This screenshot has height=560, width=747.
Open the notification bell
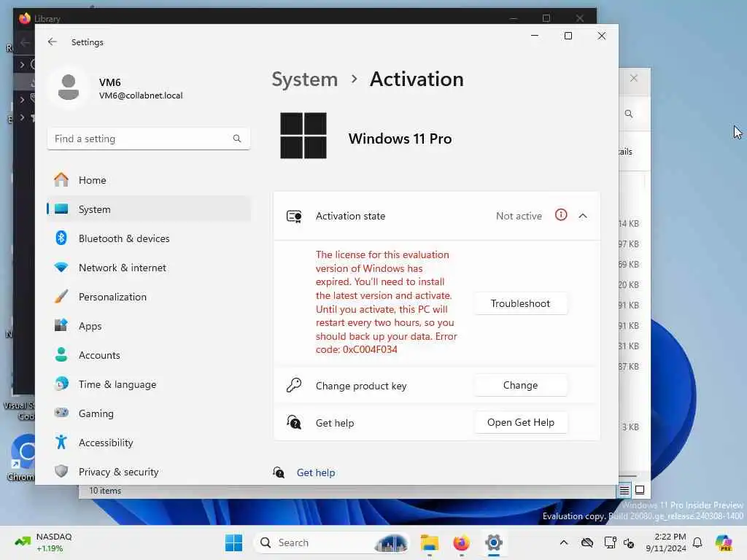[697, 542]
